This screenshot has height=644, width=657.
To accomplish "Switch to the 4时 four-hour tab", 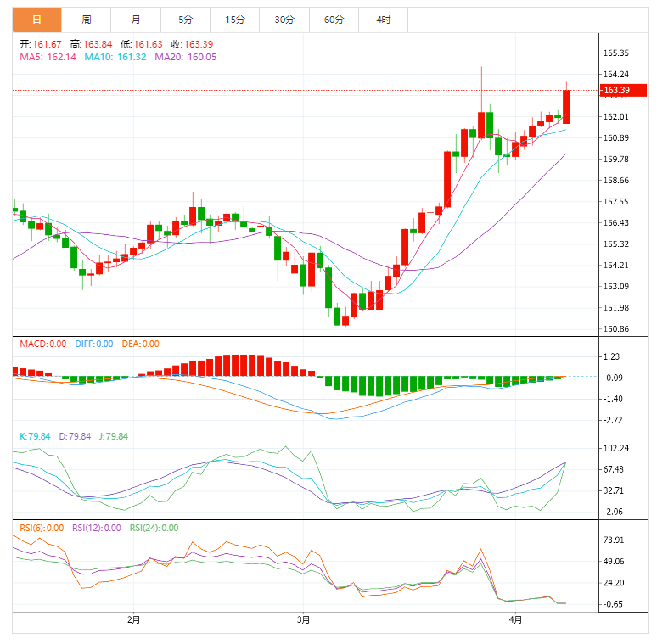I will (384, 20).
